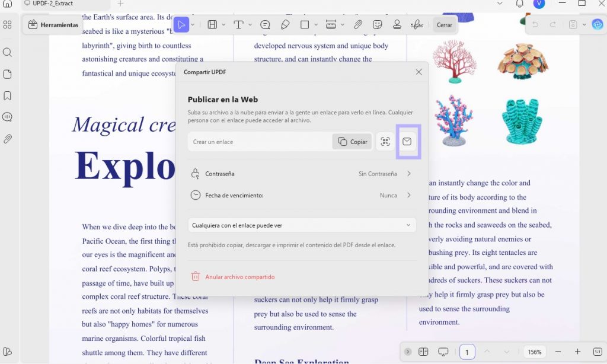Image resolution: width=607 pixels, height=364 pixels.
Task: Expand the highlight tool options arrow
Action: point(223,25)
